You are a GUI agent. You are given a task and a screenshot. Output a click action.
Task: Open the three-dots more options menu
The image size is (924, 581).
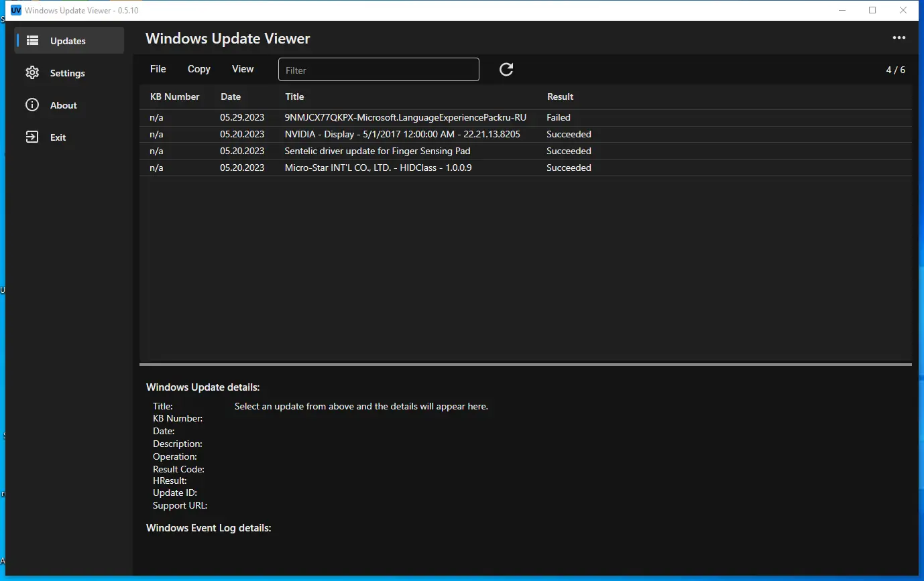(899, 38)
